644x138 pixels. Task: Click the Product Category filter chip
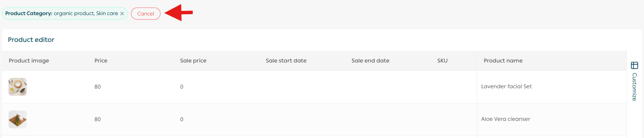point(62,13)
